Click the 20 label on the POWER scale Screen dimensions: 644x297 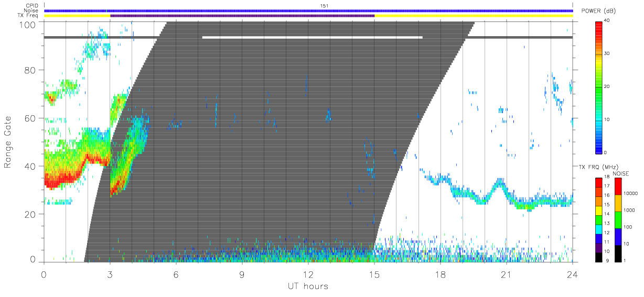(x=607, y=86)
